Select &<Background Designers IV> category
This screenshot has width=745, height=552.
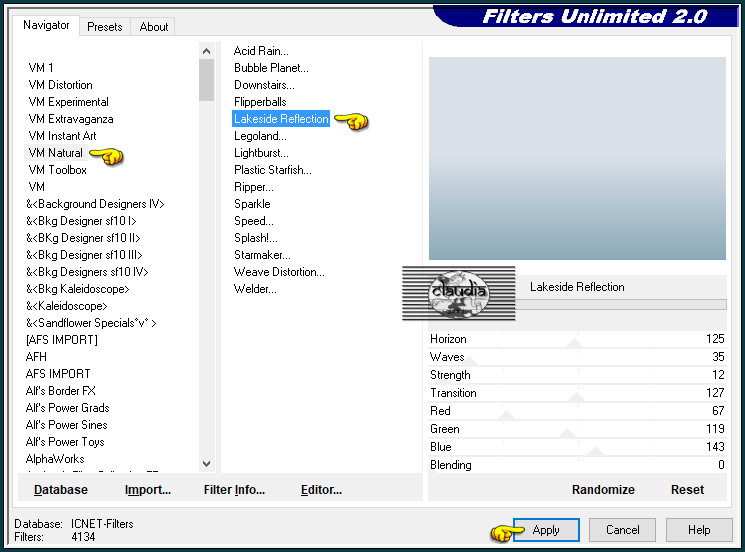(x=95, y=204)
